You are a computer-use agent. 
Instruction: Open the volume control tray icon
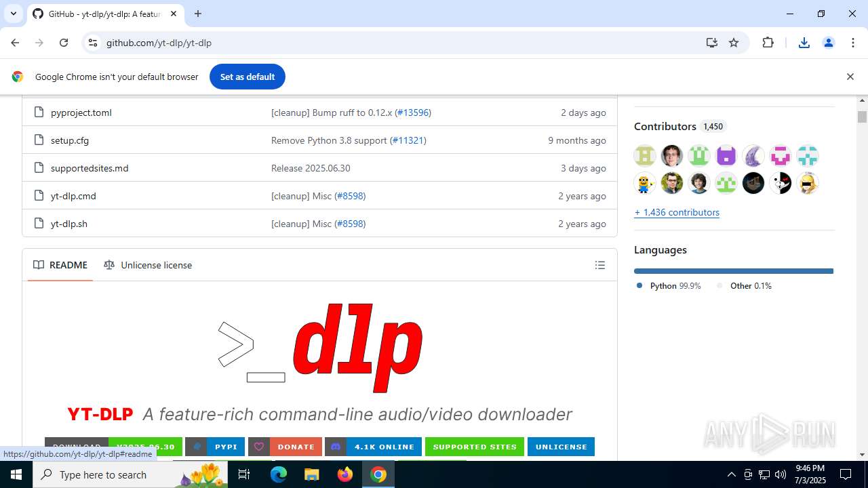(x=781, y=474)
